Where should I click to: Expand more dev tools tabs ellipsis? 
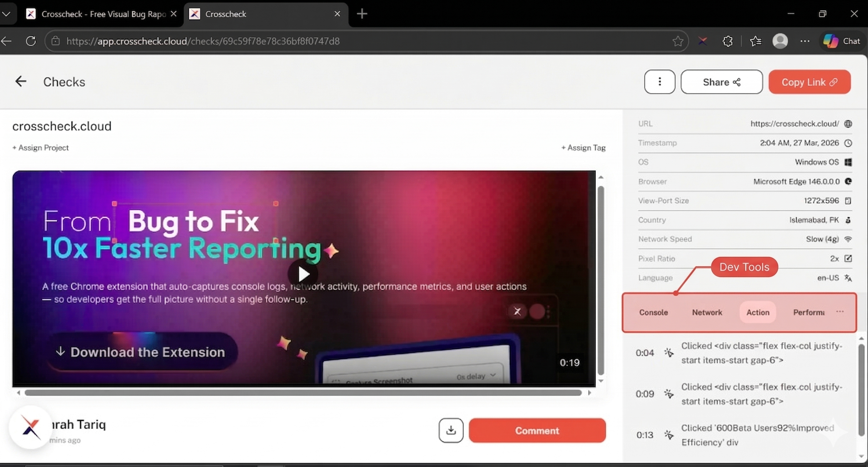(x=840, y=311)
